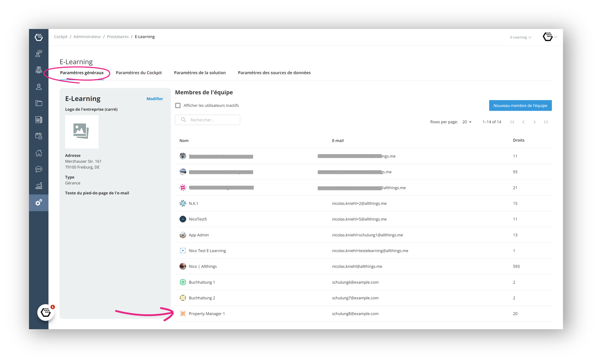This screenshot has height=364, width=600.
Task: Click the avatar of Property Manager 1
Action: point(183,313)
